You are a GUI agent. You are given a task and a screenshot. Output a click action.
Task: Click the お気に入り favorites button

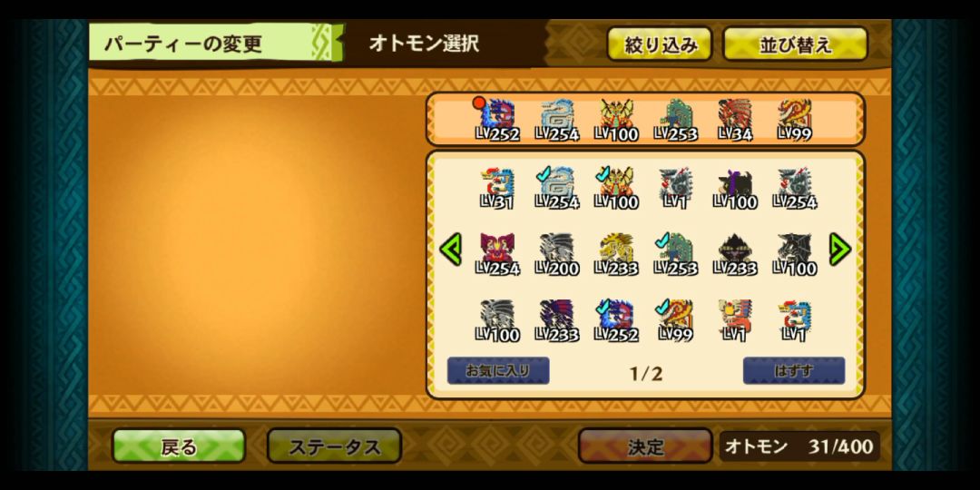point(498,370)
